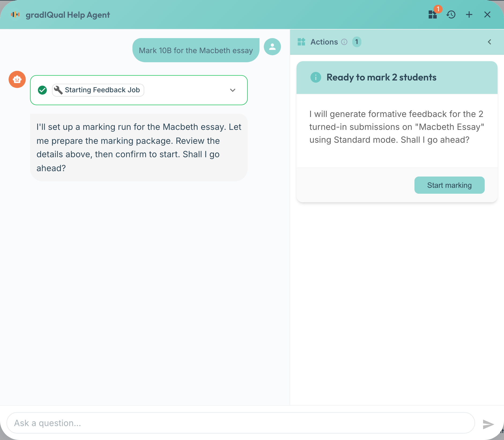Click info icon beside Ready to mark
This screenshot has height=440, width=504.
pos(316,77)
